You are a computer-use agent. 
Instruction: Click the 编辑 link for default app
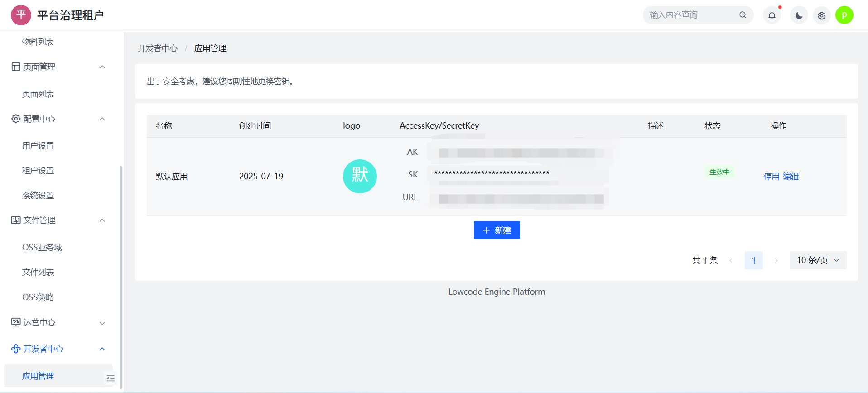(791, 177)
